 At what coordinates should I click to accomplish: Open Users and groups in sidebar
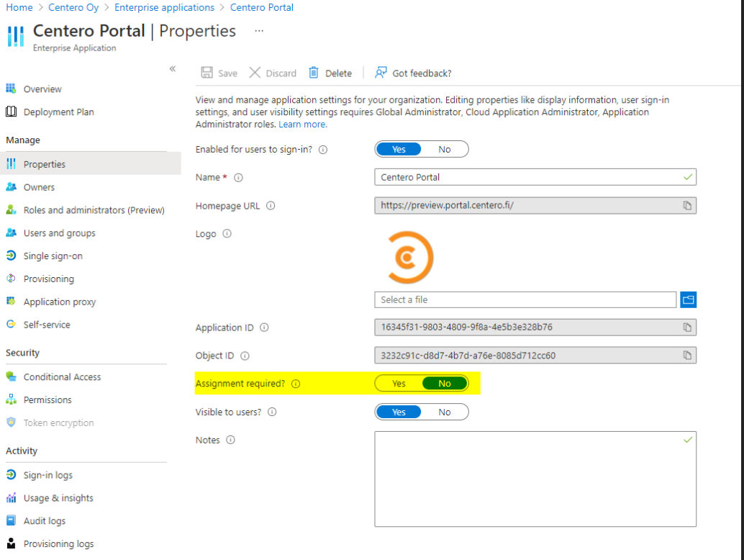coord(59,233)
